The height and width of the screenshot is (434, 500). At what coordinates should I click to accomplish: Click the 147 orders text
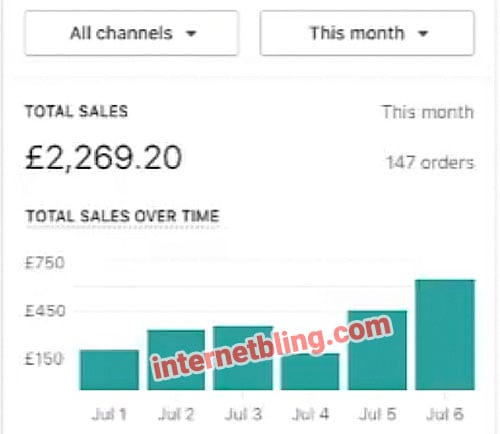click(x=430, y=163)
